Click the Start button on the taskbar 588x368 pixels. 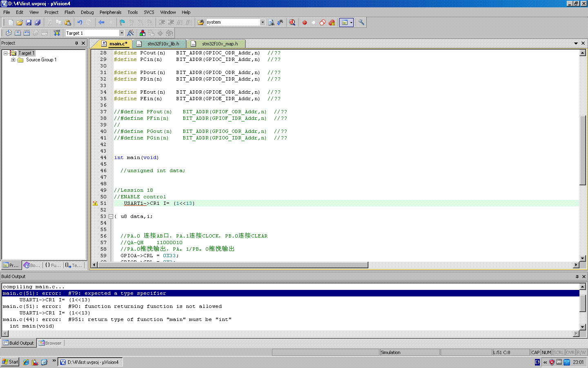click(x=10, y=362)
